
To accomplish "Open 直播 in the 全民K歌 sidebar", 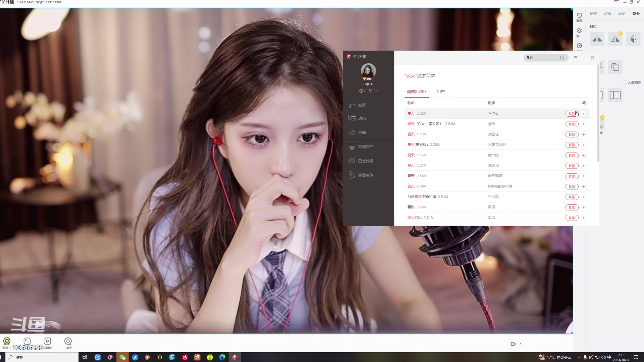I will tap(368, 132).
